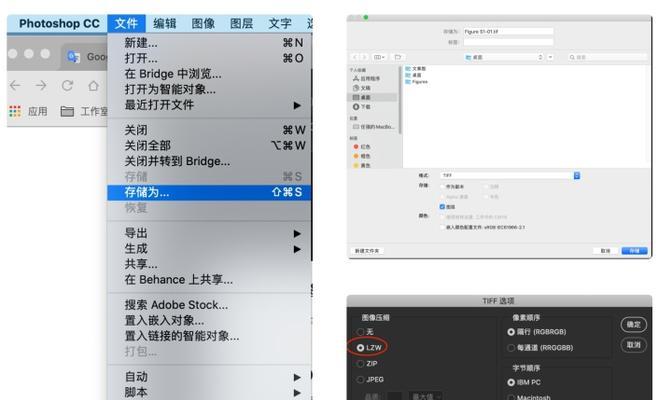The width and height of the screenshot is (672, 400).
Task: Click the file name field Figure S1-01.tif
Action: [508, 32]
